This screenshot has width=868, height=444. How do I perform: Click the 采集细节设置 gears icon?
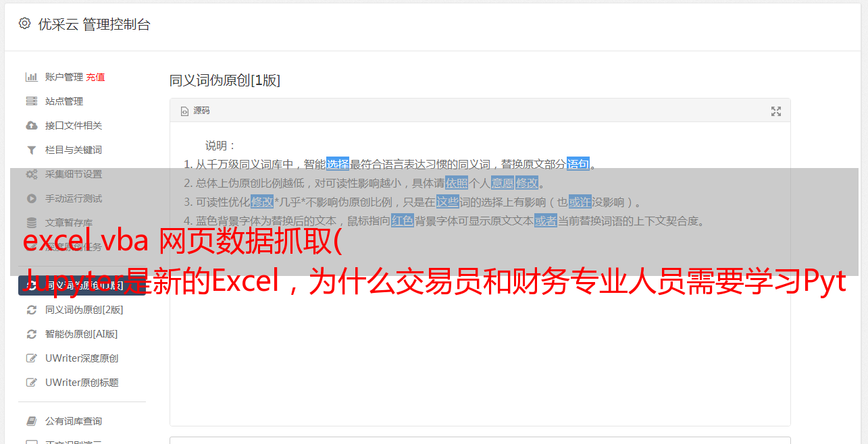[31, 174]
